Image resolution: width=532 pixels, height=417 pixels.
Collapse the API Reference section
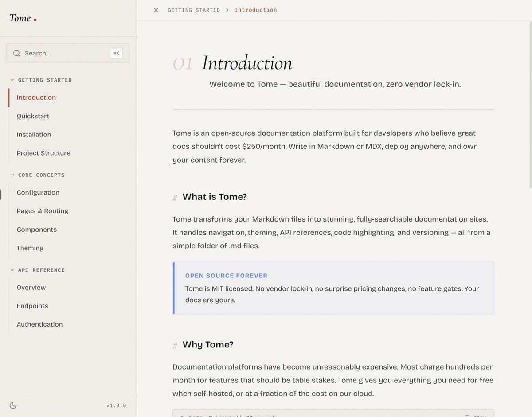[x=37, y=270]
